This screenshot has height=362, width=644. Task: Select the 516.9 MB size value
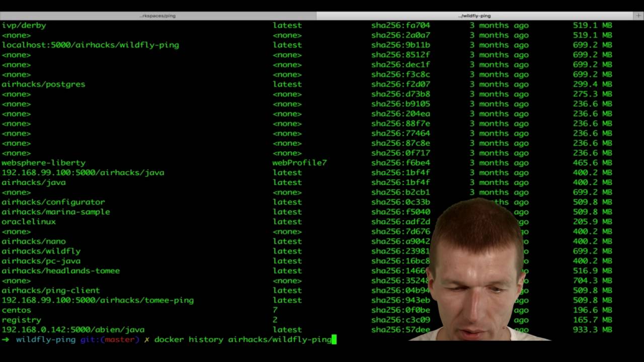pos(593,270)
